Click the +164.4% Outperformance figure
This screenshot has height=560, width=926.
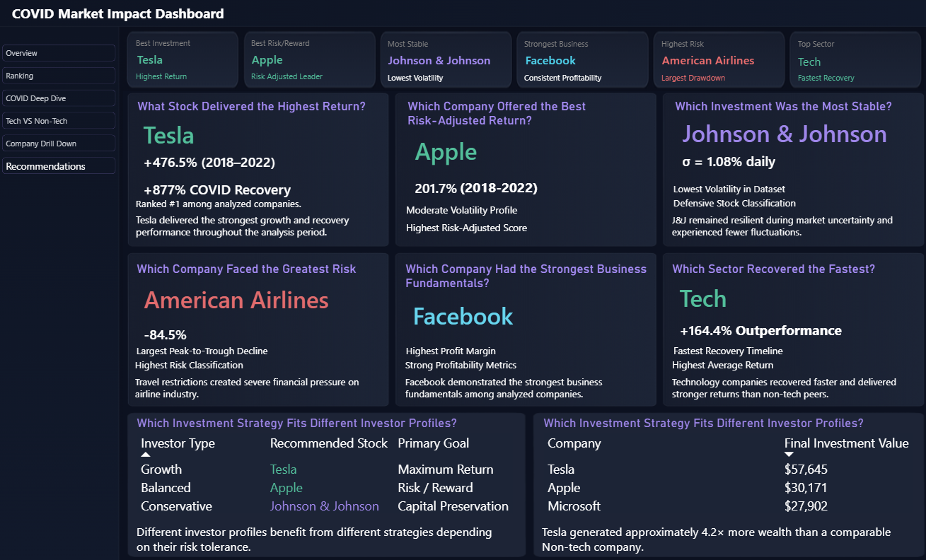pyautogui.click(x=760, y=331)
